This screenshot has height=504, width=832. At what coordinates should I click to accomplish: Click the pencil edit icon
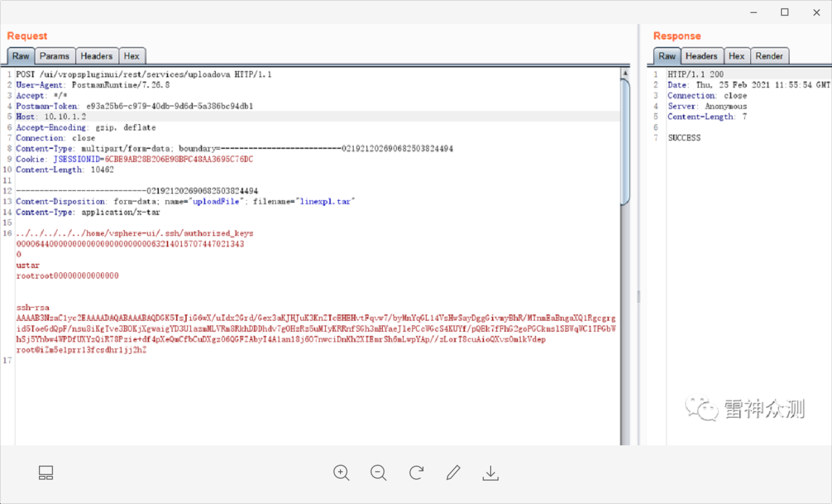click(453, 473)
